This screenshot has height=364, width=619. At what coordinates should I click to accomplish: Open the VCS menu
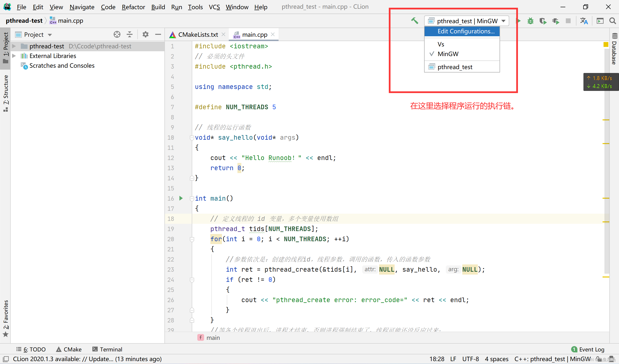[214, 7]
